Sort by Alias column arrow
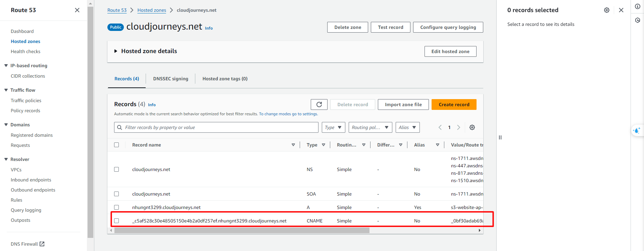 438,145
